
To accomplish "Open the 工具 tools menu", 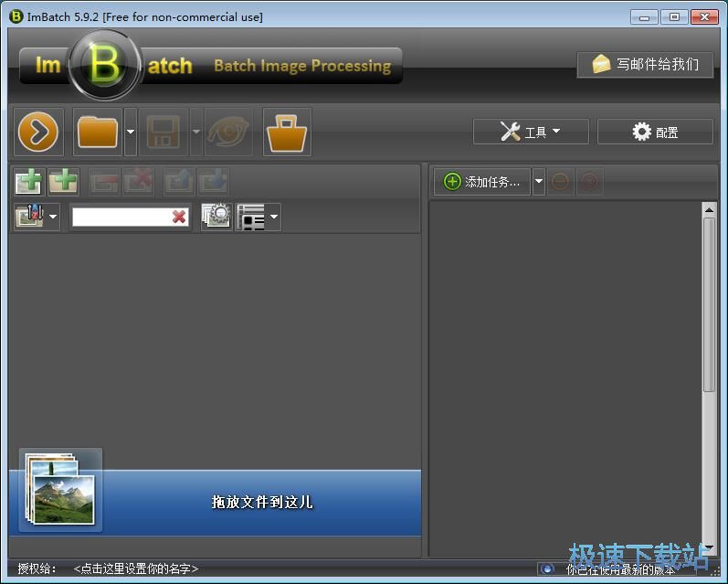I will tap(531, 132).
